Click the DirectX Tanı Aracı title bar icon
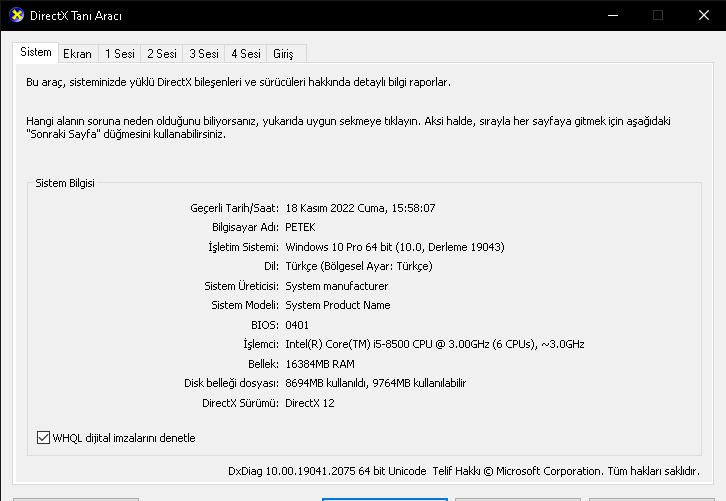 (16, 15)
